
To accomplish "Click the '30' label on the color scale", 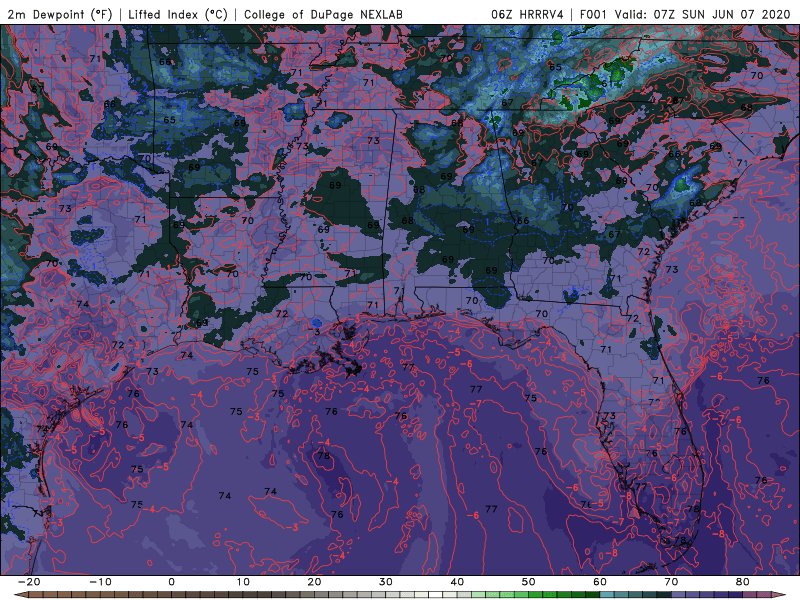I will pyautogui.click(x=386, y=582).
